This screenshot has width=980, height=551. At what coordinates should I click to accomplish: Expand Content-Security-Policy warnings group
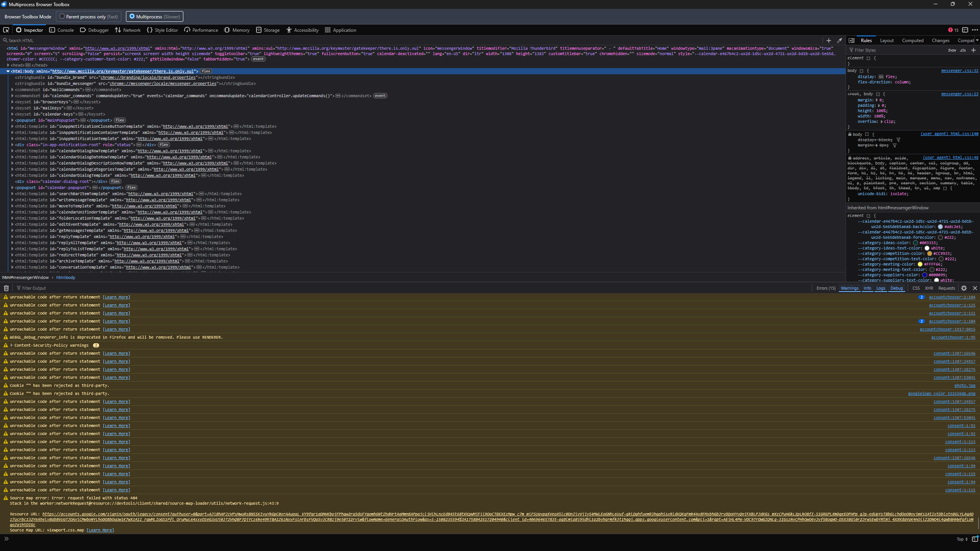coord(11,345)
